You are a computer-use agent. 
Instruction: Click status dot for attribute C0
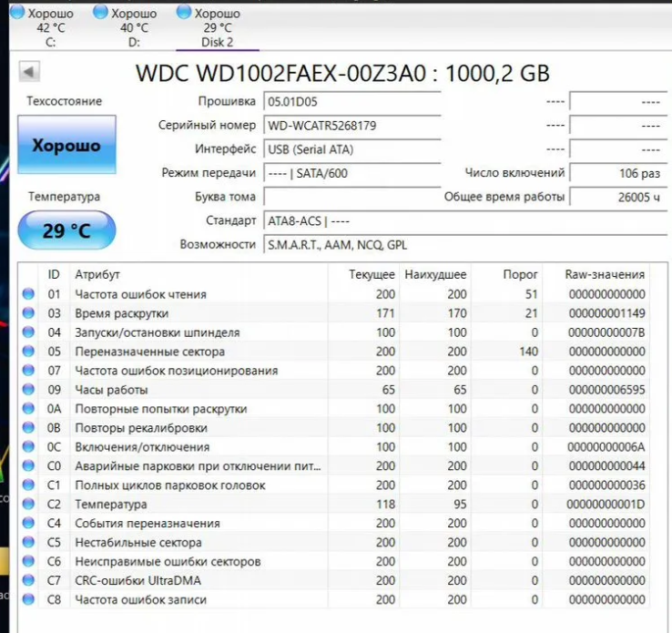pyautogui.click(x=28, y=465)
